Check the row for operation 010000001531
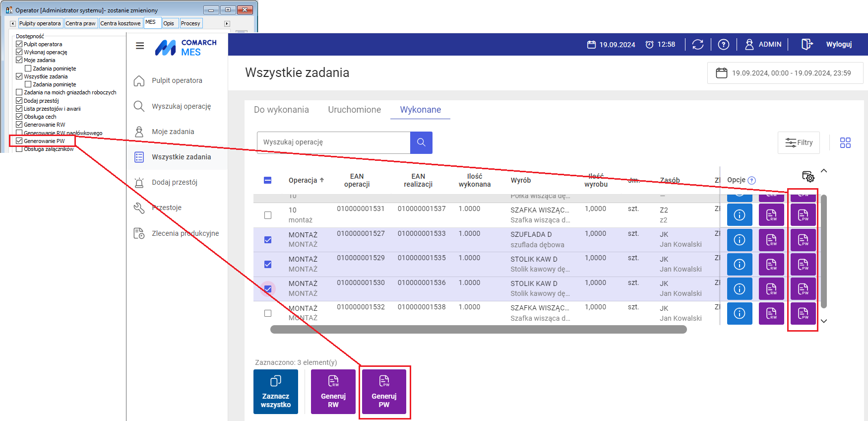 [x=268, y=215]
